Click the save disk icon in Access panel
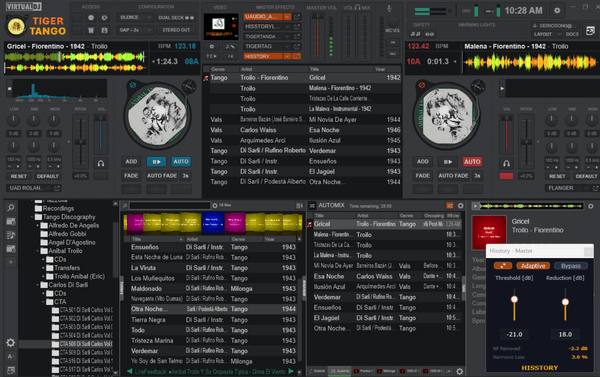 tap(104, 30)
